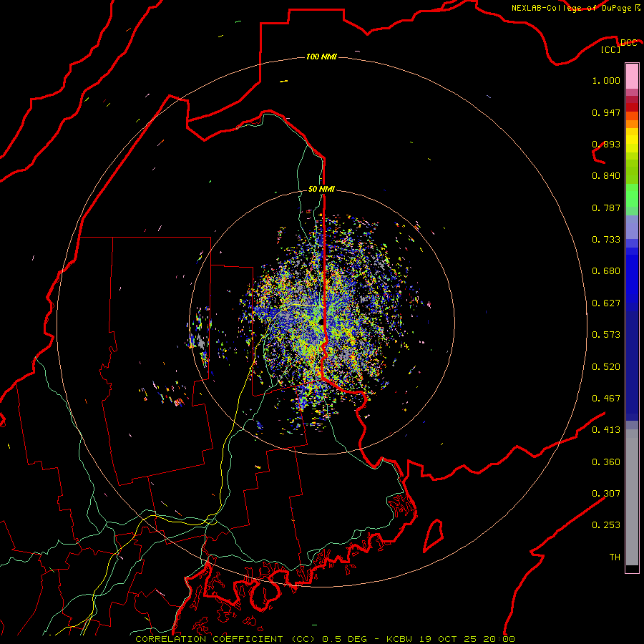Click the [CC] unit label
644x644 pixels.
pos(610,49)
